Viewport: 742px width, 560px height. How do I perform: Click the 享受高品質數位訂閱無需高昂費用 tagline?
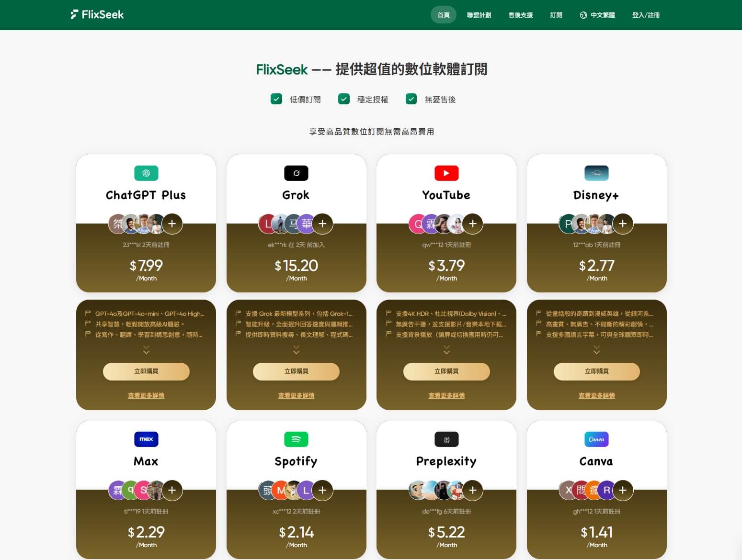pos(372,132)
